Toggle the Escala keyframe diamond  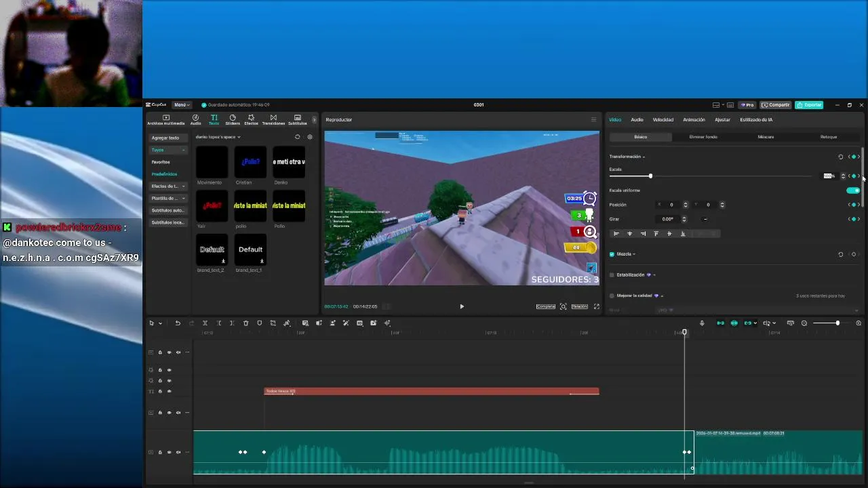click(854, 176)
